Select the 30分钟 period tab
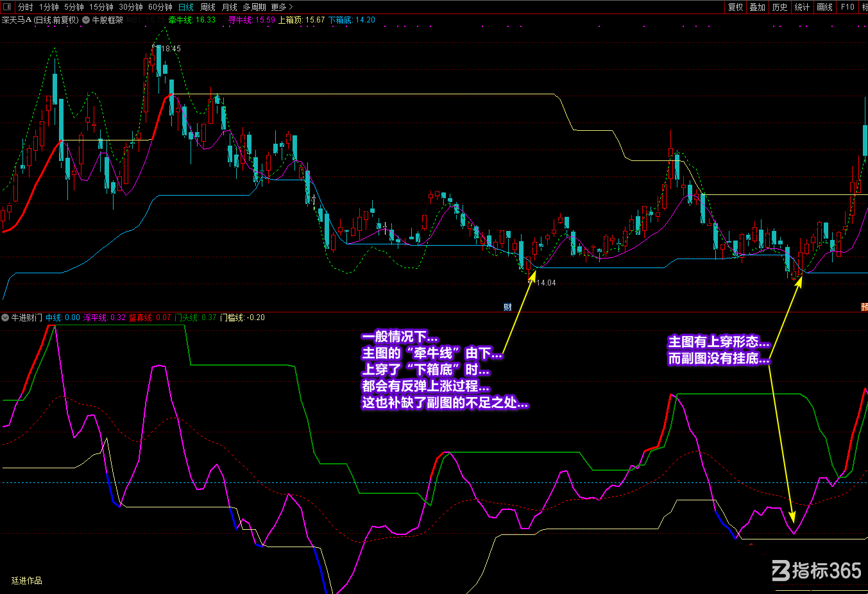The width and height of the screenshot is (868, 594). (131, 7)
